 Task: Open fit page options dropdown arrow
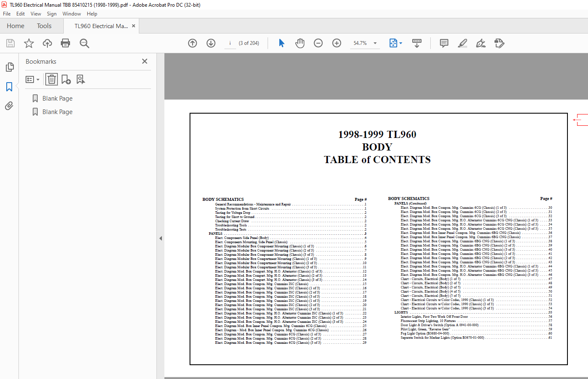pos(401,43)
